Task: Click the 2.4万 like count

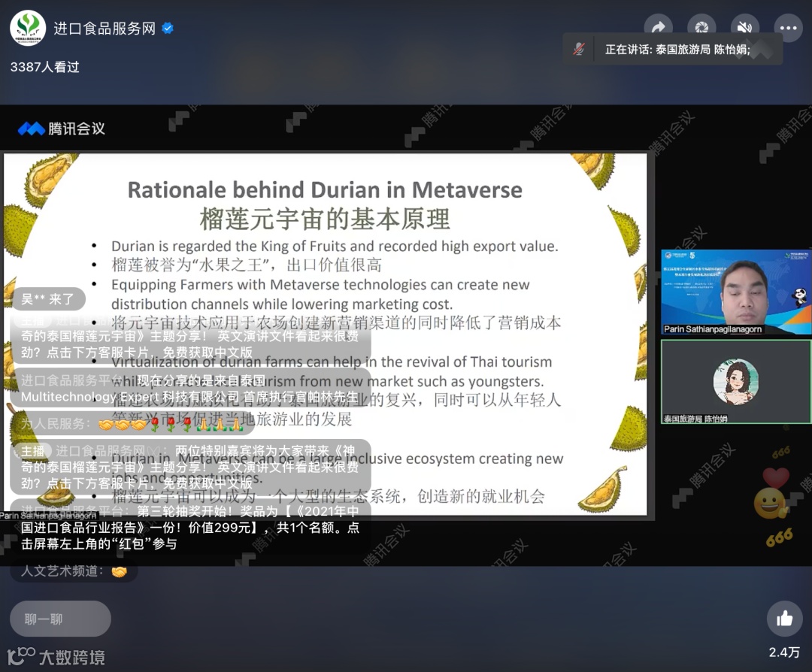Action: [784, 652]
